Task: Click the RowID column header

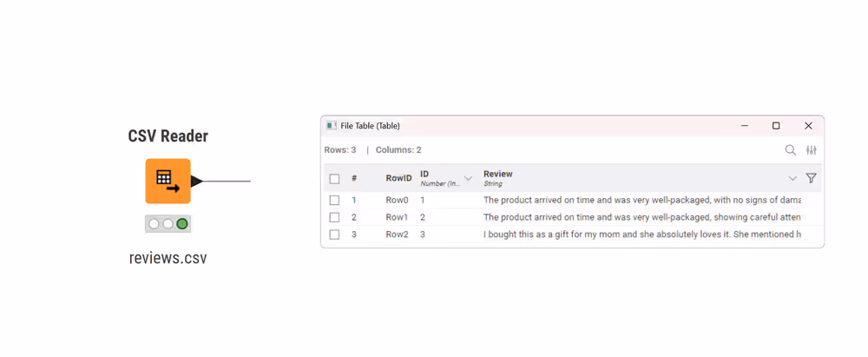Action: point(398,178)
